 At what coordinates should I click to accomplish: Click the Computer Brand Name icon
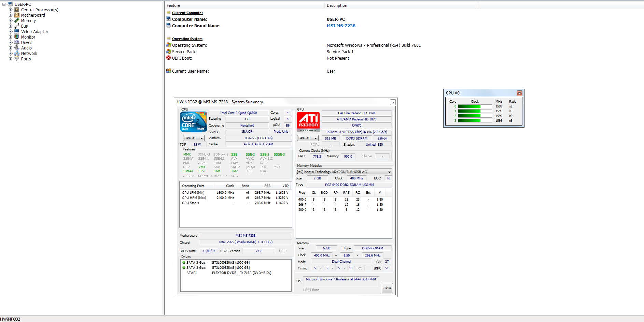point(168,26)
